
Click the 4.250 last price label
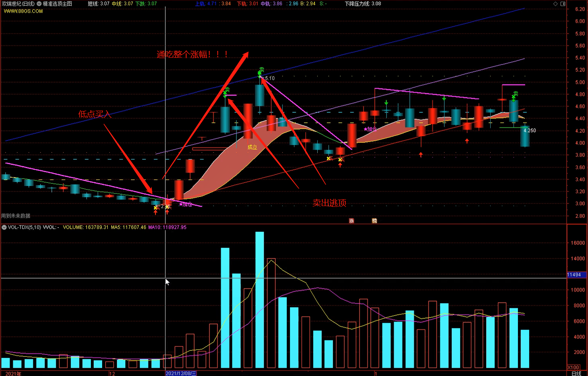pos(530,131)
